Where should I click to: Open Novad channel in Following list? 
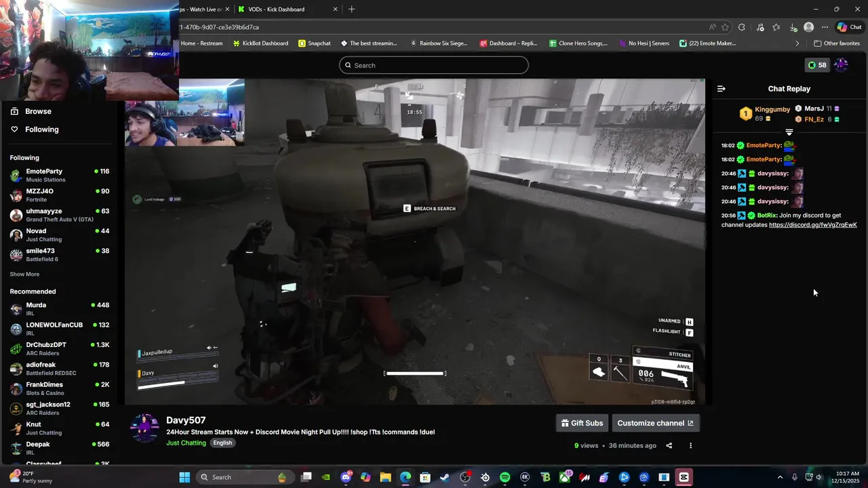(x=60, y=235)
